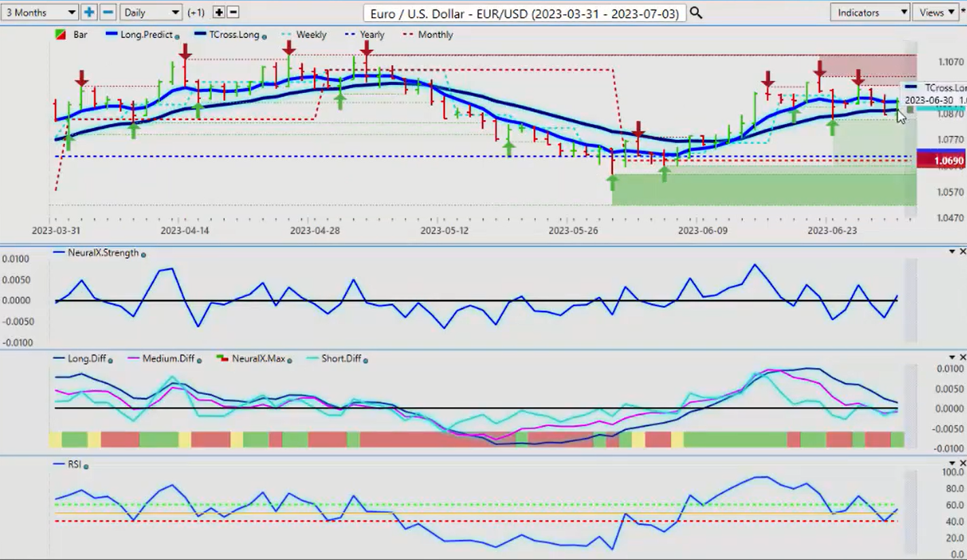Open settings dot beside TCross.Long
The width and height of the screenshot is (967, 560).
tap(264, 37)
